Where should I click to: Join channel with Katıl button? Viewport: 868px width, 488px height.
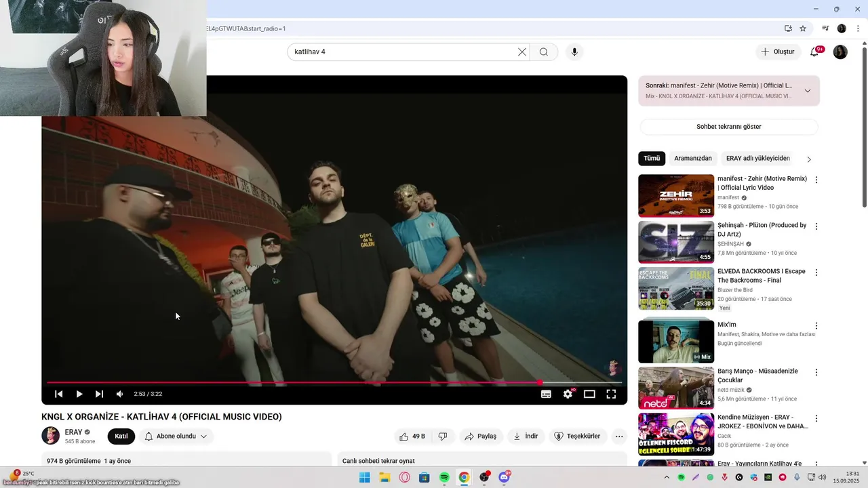coord(121,436)
